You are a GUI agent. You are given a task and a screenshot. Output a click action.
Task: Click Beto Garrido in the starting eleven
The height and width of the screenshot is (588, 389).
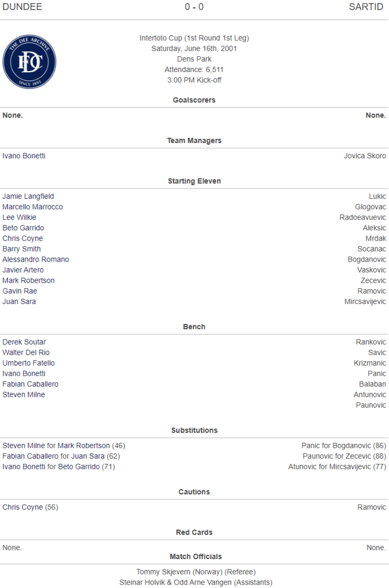23,228
